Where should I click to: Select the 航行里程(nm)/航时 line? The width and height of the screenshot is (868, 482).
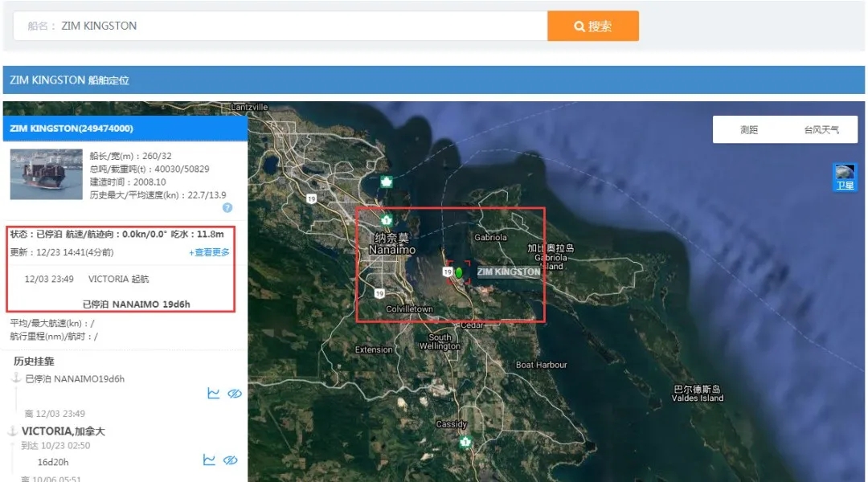coord(54,337)
